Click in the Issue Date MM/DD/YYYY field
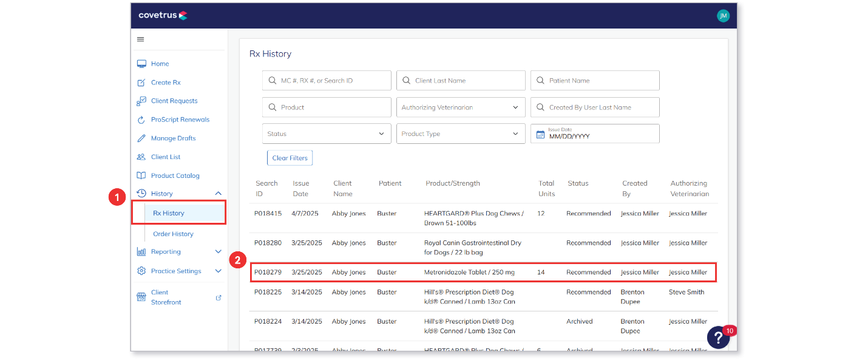The width and height of the screenshot is (868, 360). tap(595, 134)
